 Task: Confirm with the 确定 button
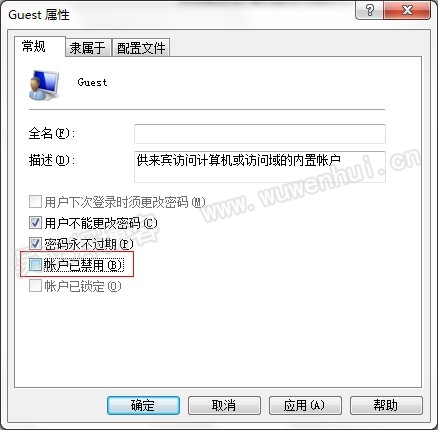(x=143, y=405)
